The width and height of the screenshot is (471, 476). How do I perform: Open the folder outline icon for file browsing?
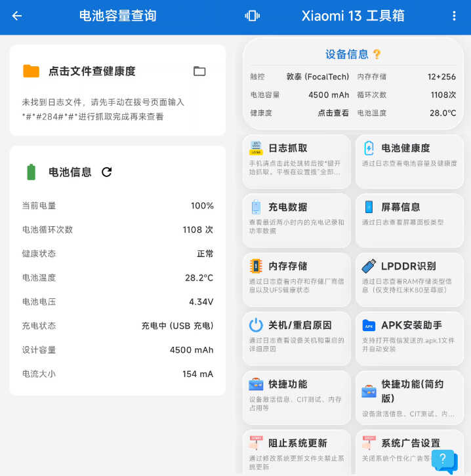pyautogui.click(x=199, y=71)
